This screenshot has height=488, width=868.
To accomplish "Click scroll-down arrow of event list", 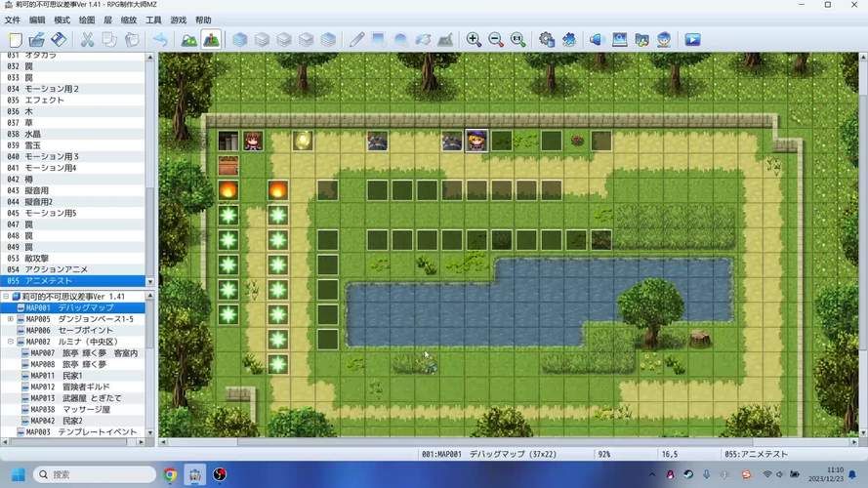I will [150, 282].
